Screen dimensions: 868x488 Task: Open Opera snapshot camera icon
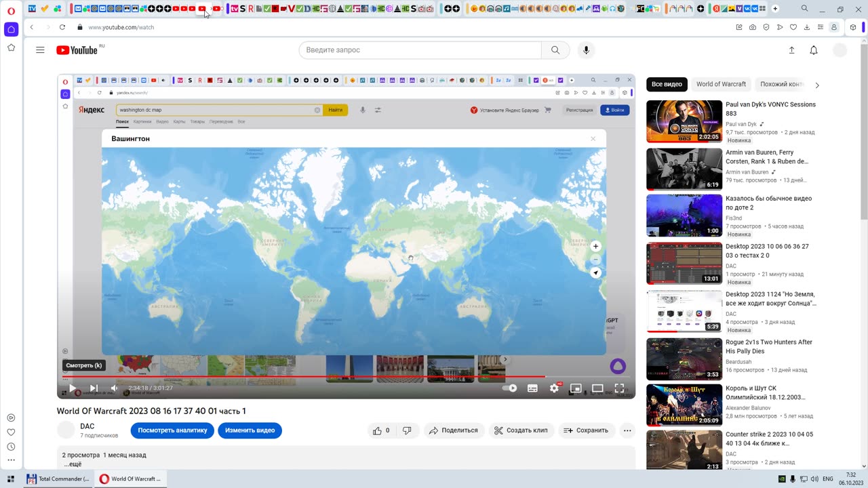753,27
